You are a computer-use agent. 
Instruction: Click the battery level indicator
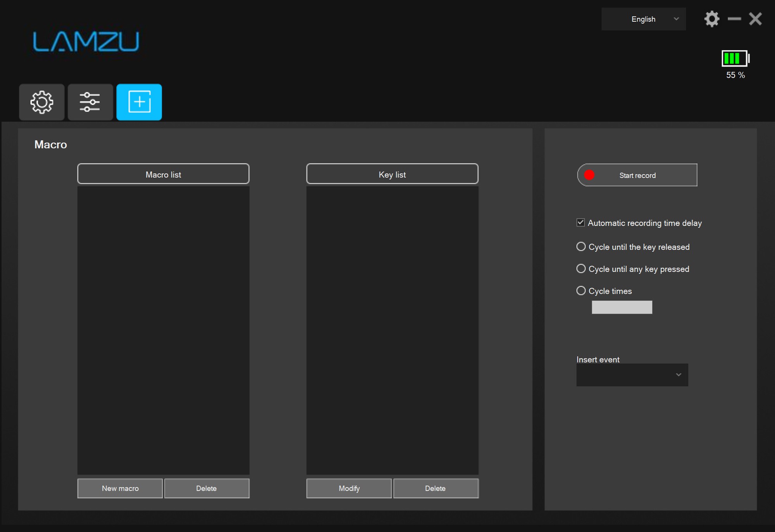click(735, 59)
